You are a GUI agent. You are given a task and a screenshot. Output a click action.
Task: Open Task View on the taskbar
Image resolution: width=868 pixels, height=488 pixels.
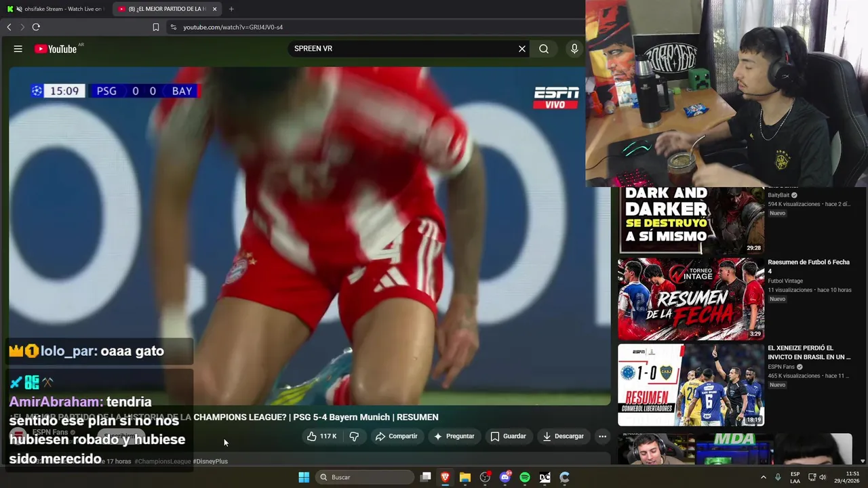tap(426, 477)
